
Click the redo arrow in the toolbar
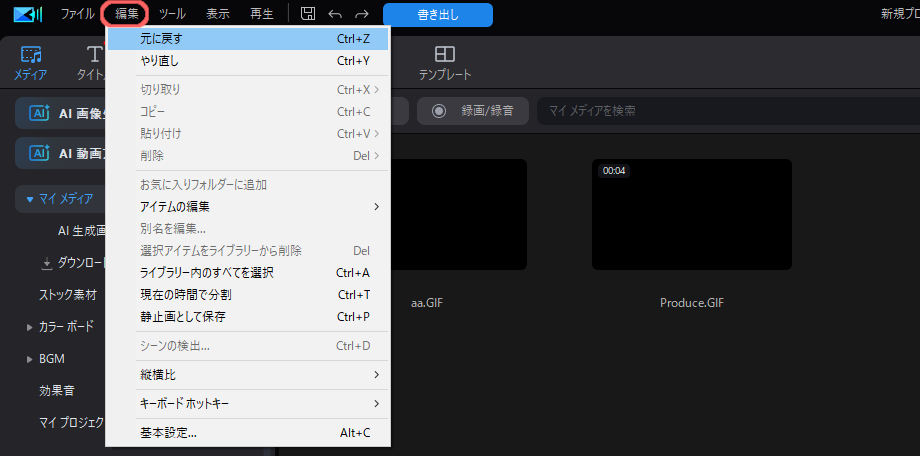[361, 14]
